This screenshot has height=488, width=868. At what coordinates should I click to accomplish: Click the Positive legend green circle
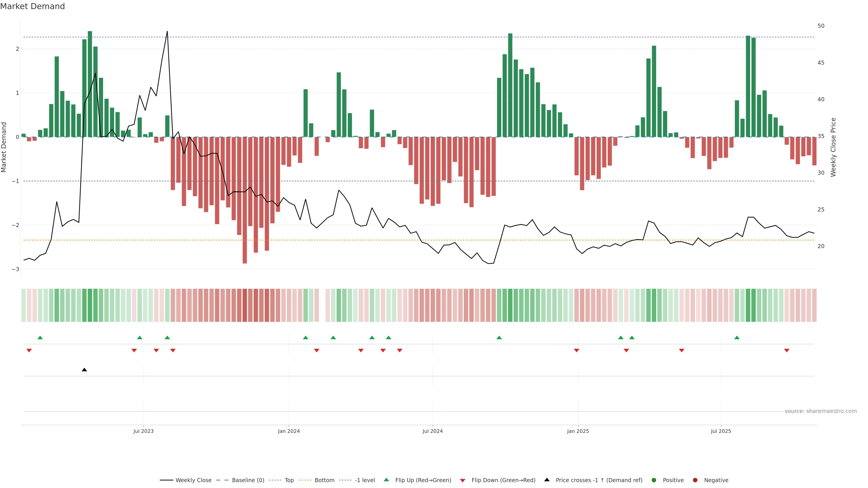click(x=654, y=480)
